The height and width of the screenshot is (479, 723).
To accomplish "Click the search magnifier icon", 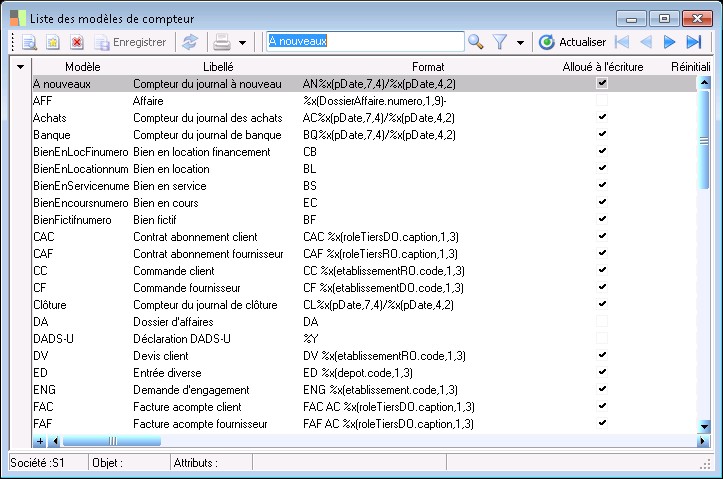I will coord(476,42).
